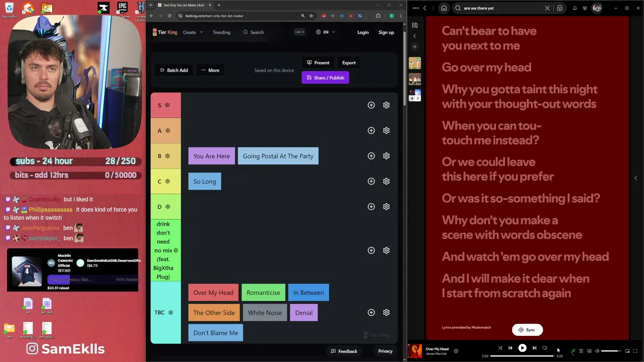The width and height of the screenshot is (644, 362).
Task: Select the Going Postal At The Party item
Action: point(278,156)
